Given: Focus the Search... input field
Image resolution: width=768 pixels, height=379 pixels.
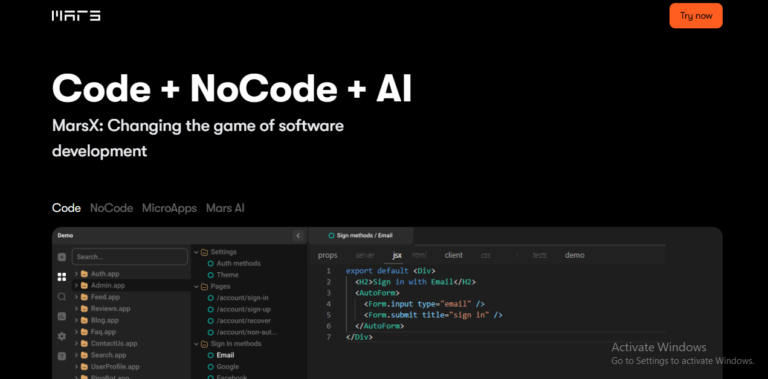Looking at the screenshot, I should click(130, 257).
